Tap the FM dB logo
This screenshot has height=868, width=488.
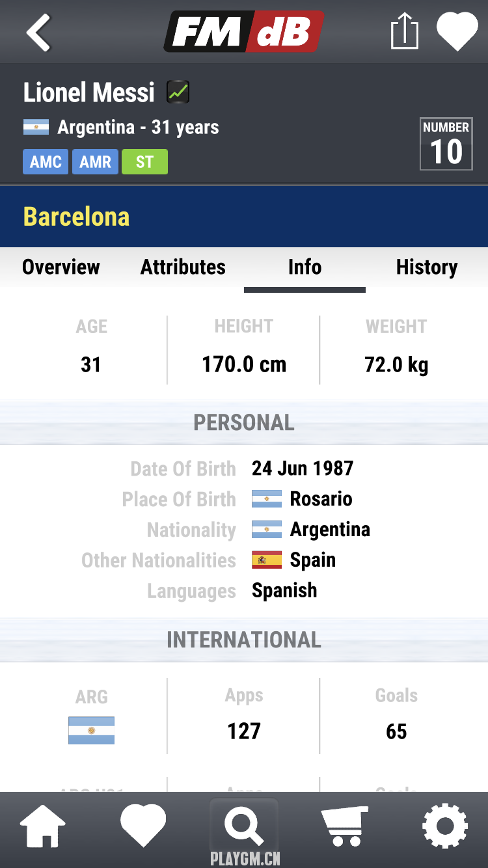[243, 32]
